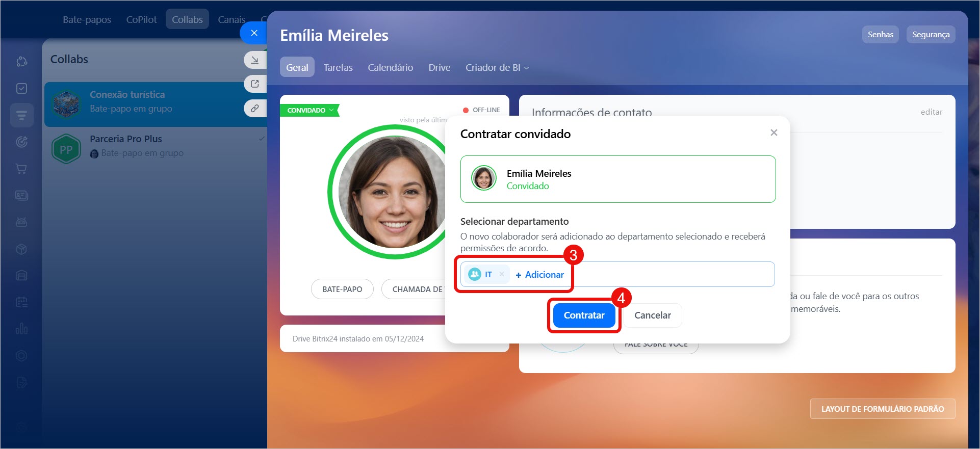Click the department selection input field
Screen dimensions: 980x449
pyautogui.click(x=617, y=274)
